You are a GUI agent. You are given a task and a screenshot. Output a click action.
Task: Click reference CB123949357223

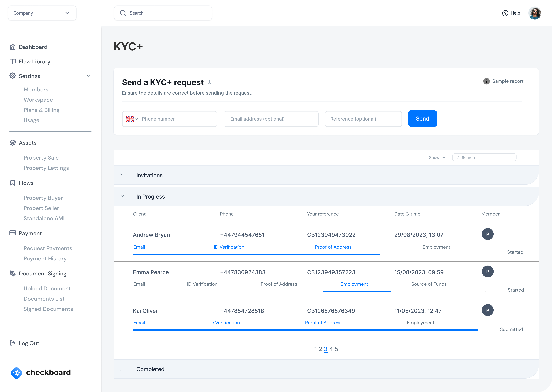[x=331, y=272]
